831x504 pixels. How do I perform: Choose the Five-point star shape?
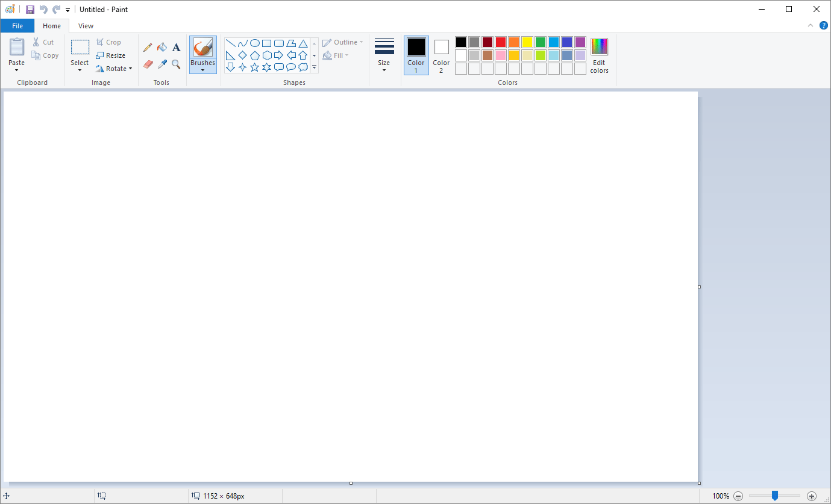click(x=254, y=67)
